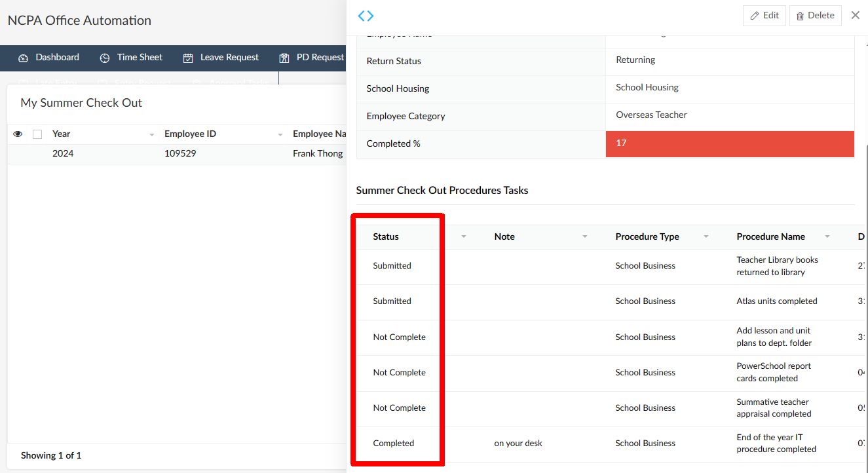Click the trash icon on Delete
The image size is (868, 473).
[800, 16]
